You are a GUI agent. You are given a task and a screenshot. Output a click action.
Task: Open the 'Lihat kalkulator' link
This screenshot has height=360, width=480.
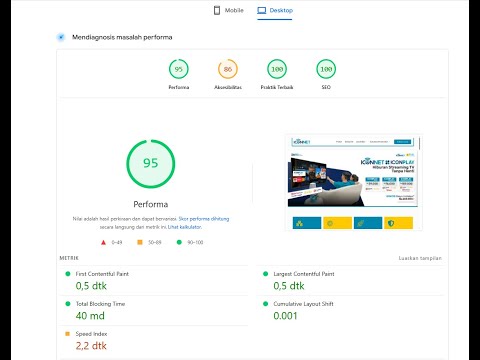184,227
